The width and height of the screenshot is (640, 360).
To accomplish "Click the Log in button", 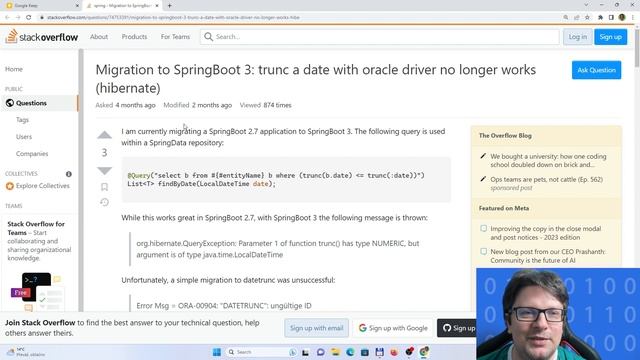I will 578,37.
